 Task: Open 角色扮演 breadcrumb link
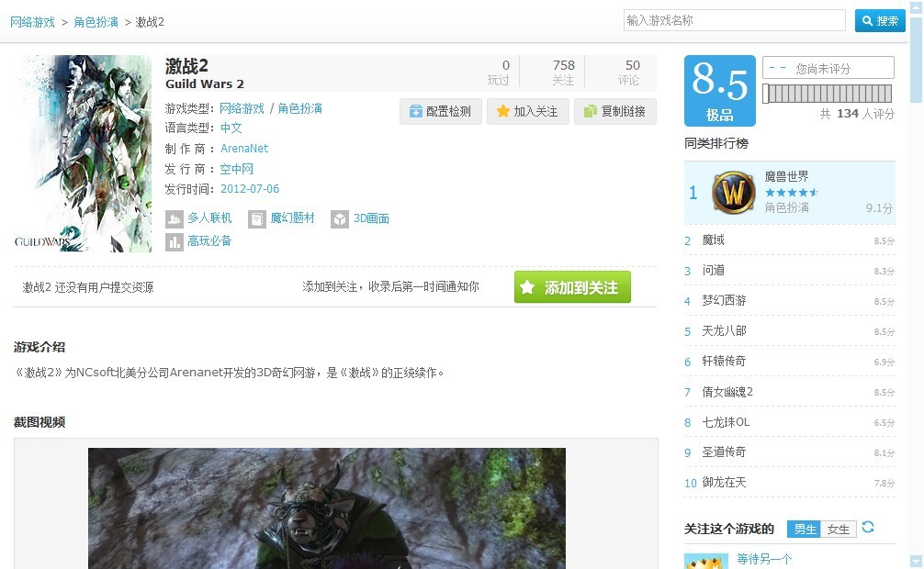(96, 22)
